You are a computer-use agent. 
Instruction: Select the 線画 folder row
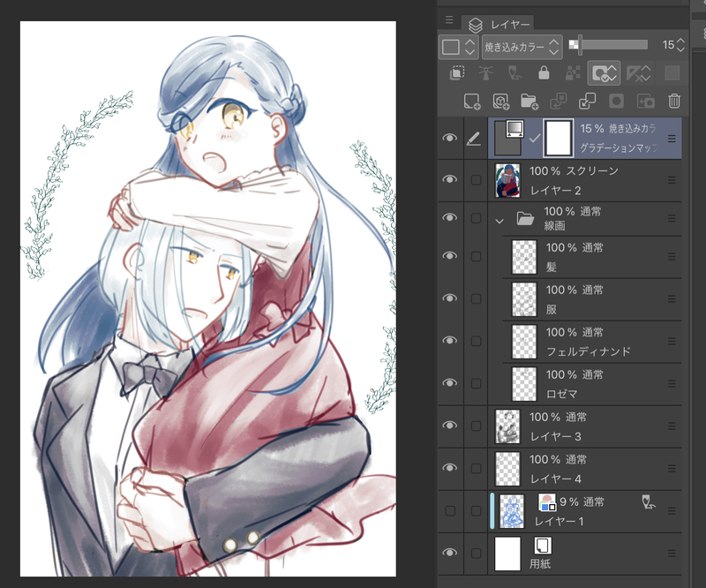tap(585, 219)
